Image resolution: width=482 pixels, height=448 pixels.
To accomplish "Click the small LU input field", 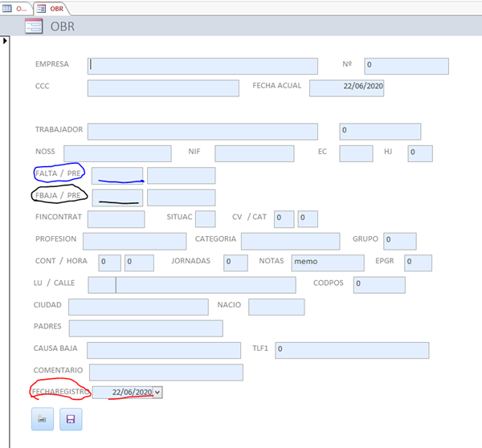I will pyautogui.click(x=102, y=285).
